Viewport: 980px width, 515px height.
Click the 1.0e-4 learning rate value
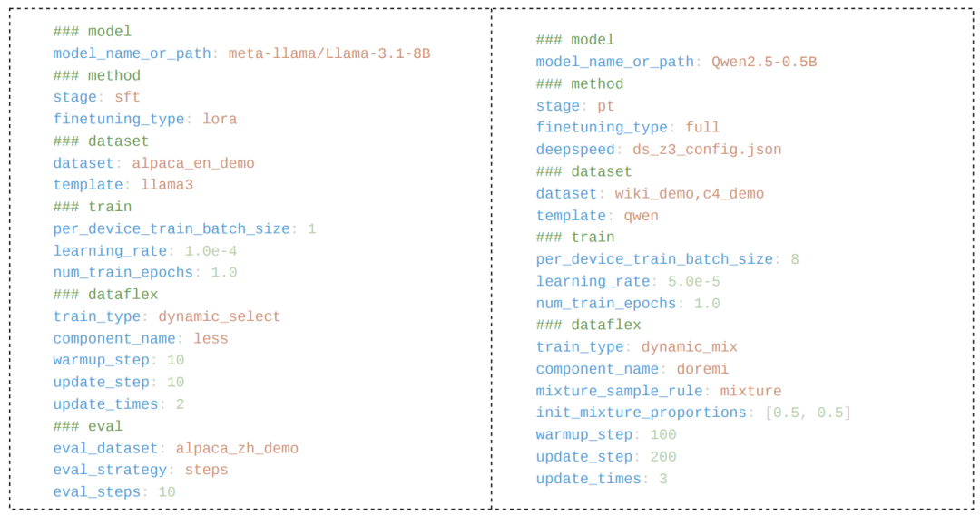(x=211, y=251)
